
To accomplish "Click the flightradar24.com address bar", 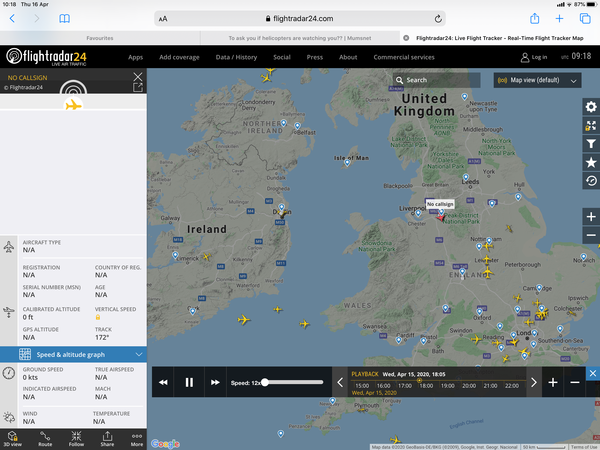I will (300, 18).
